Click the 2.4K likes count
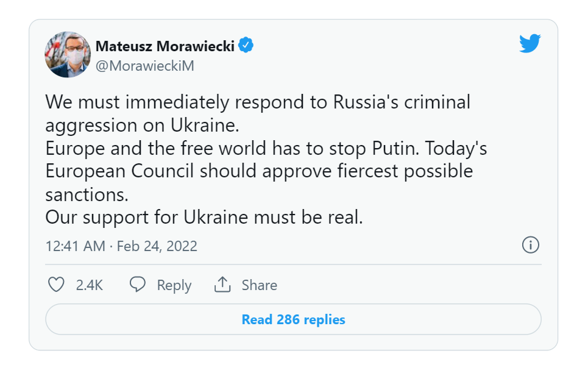 89,285
